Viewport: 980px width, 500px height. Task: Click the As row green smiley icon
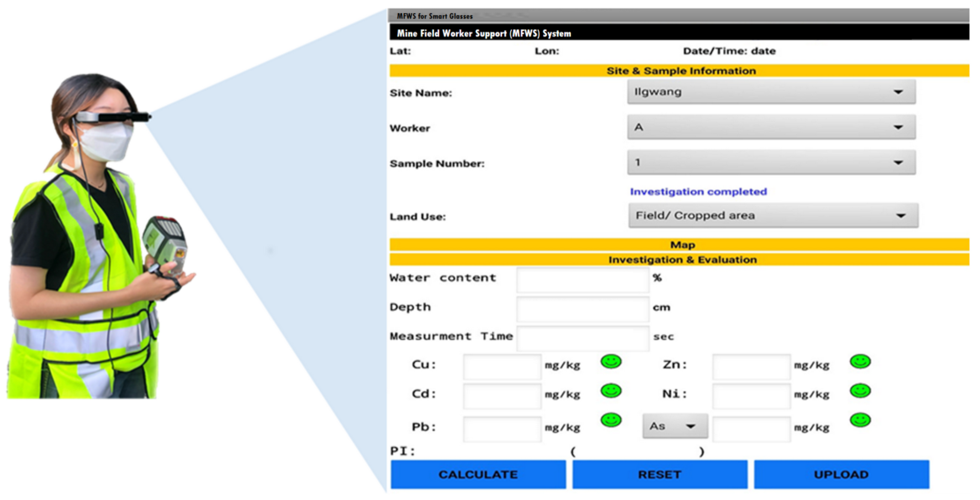tap(860, 421)
